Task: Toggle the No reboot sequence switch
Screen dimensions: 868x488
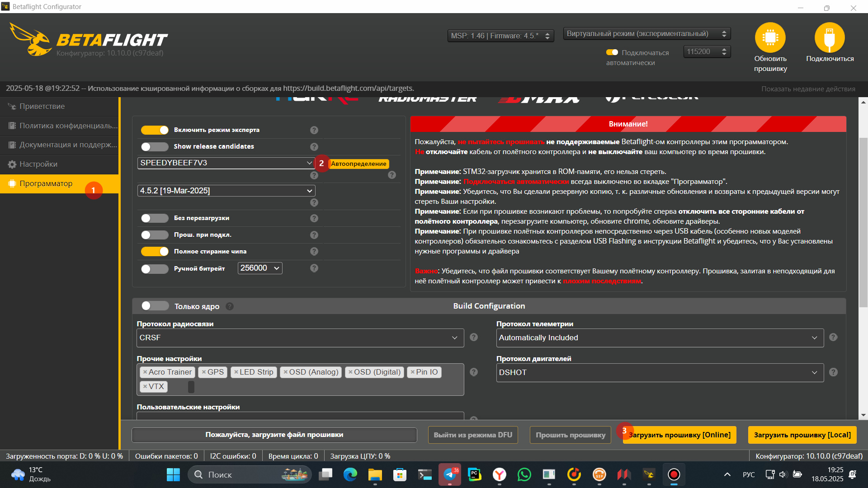Action: [155, 218]
